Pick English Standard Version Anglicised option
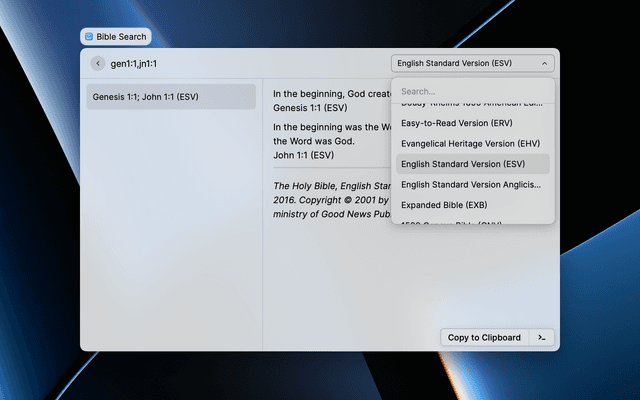 (x=472, y=184)
